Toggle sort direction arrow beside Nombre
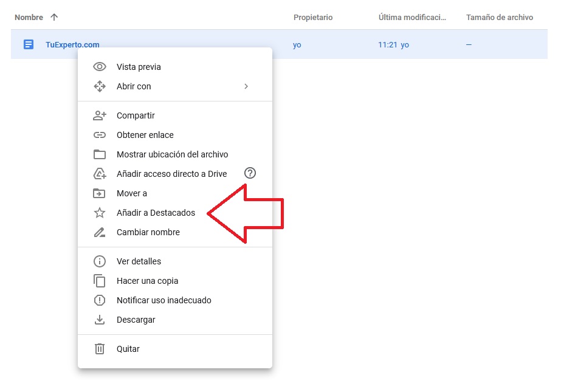The height and width of the screenshot is (392, 561). click(54, 18)
